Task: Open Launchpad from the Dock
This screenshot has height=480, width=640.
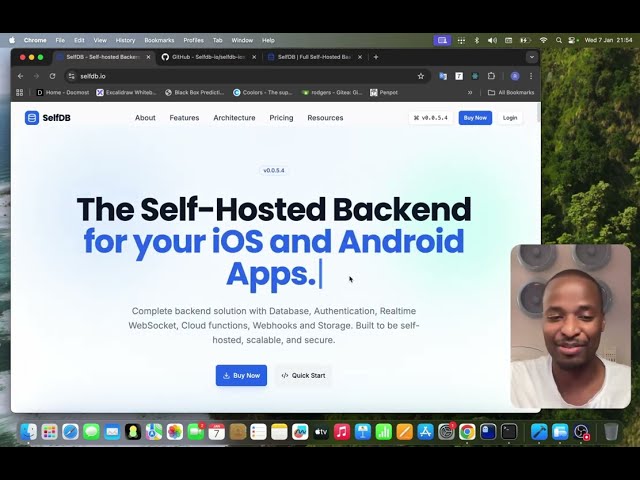Action: (49, 432)
